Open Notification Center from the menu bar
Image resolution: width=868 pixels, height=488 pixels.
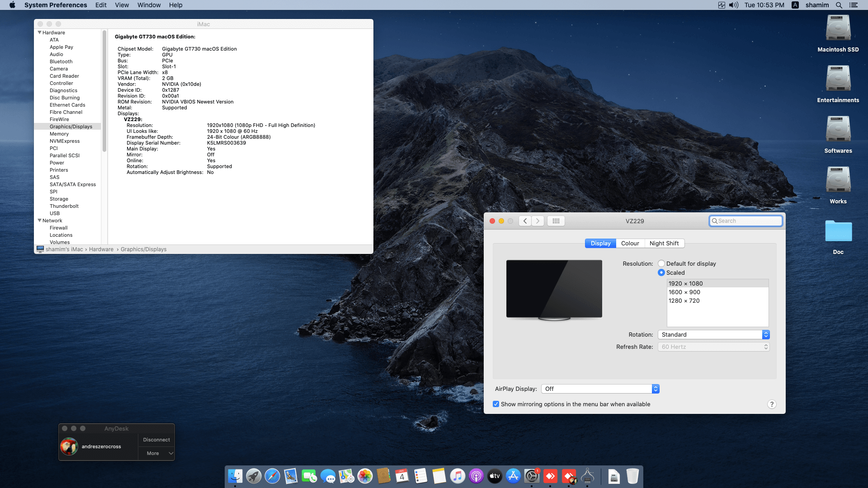click(x=854, y=5)
